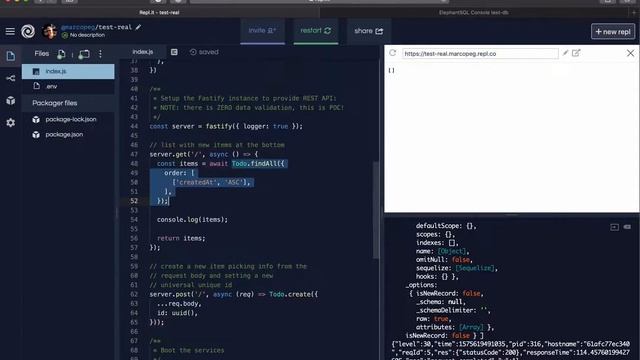640x360 pixels.
Task: Open package.json file
Action: [68, 135]
